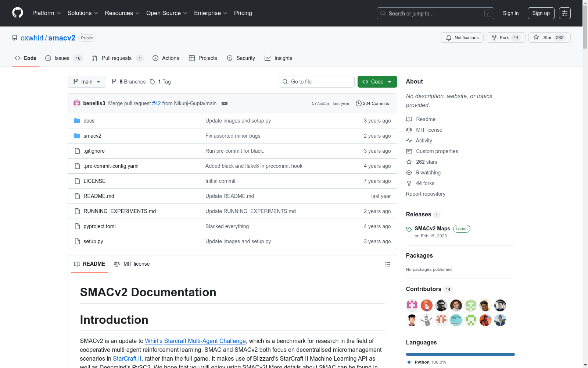Screen dimensions: 588x368
Task: Open the Pull requests tab
Action: [x=118, y=58]
